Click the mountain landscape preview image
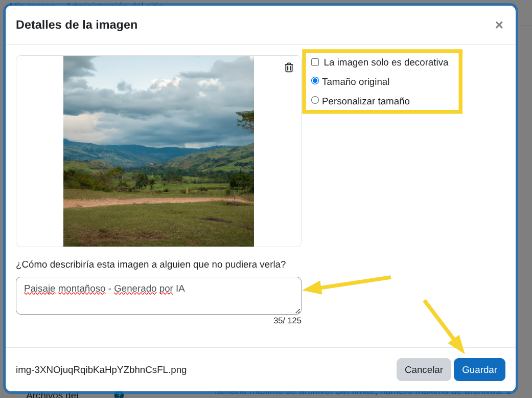 (158, 151)
